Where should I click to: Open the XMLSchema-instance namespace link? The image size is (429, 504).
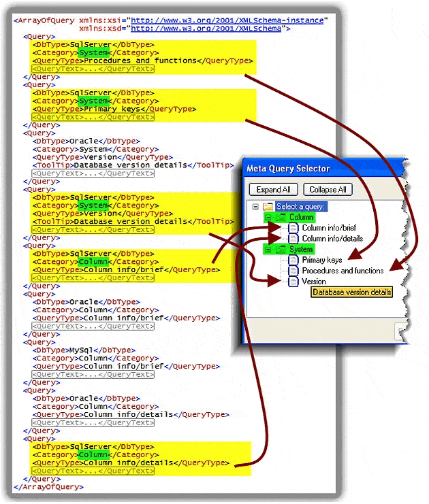click(227, 20)
